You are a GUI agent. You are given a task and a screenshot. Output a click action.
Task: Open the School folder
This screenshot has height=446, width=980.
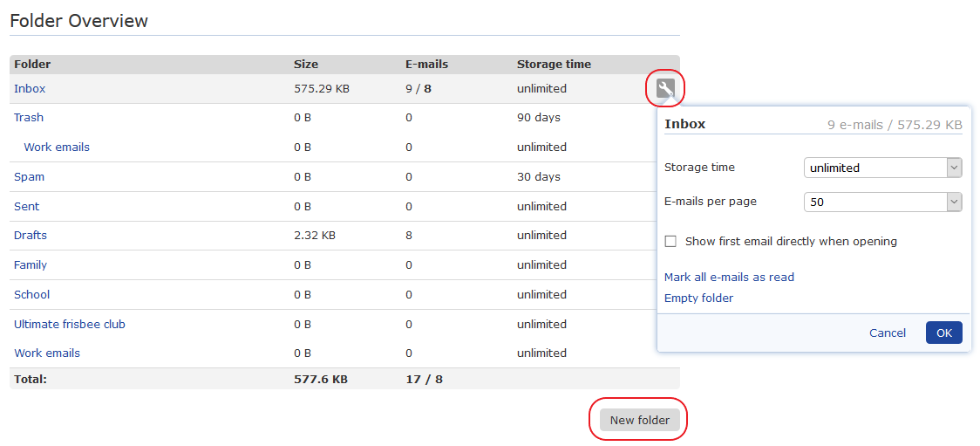tap(31, 295)
